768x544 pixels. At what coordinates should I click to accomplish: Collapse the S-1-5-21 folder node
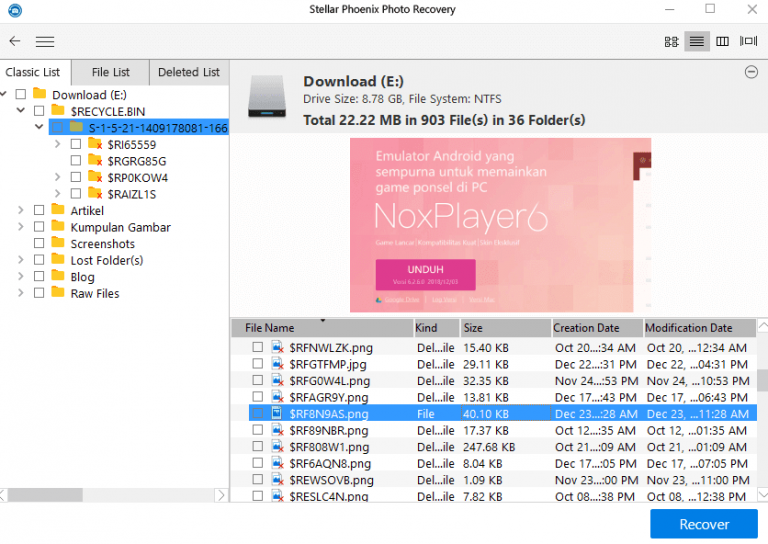39,127
